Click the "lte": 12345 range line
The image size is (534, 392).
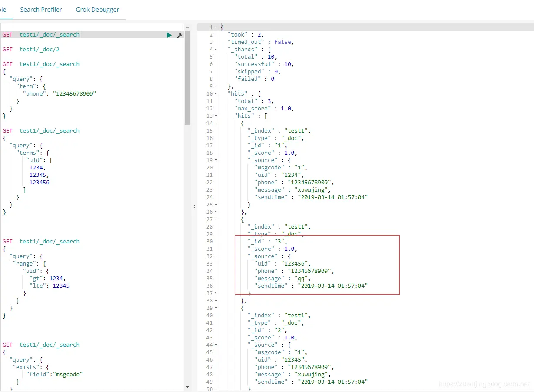pos(49,286)
